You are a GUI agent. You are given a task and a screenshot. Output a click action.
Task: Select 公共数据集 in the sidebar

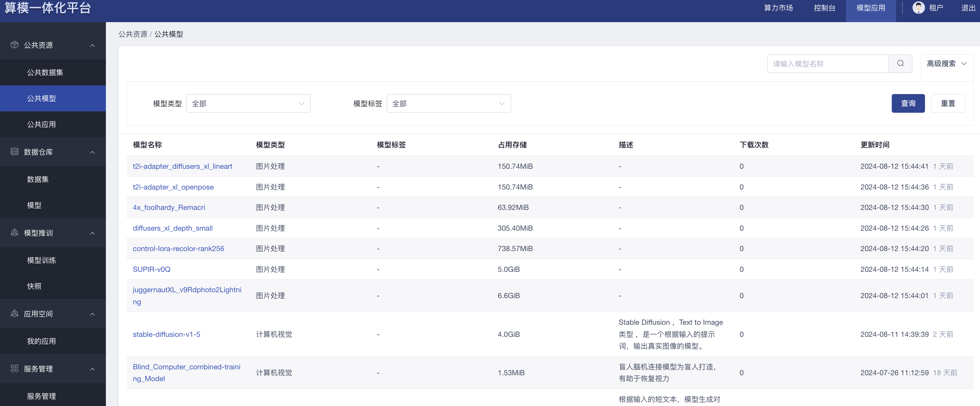(45, 72)
